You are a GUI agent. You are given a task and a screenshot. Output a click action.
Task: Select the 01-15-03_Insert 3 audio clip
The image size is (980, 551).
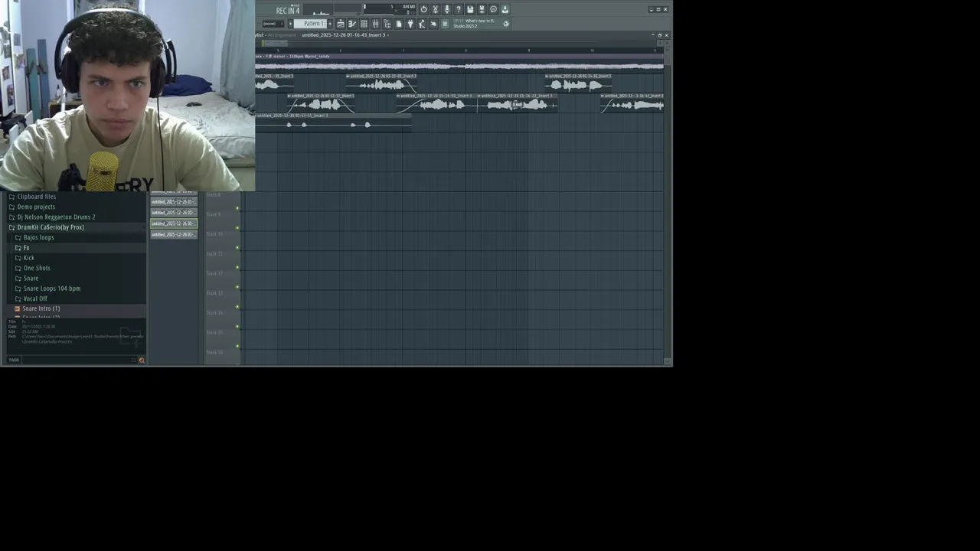(x=382, y=83)
